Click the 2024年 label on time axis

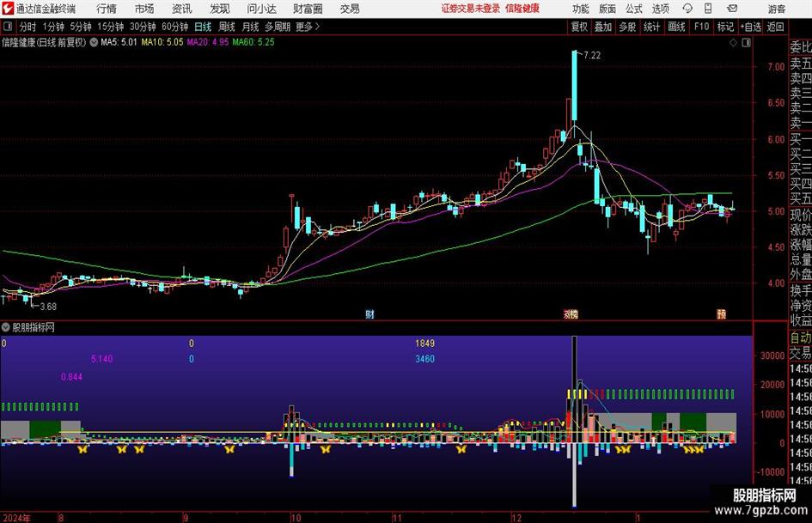pyautogui.click(x=16, y=518)
